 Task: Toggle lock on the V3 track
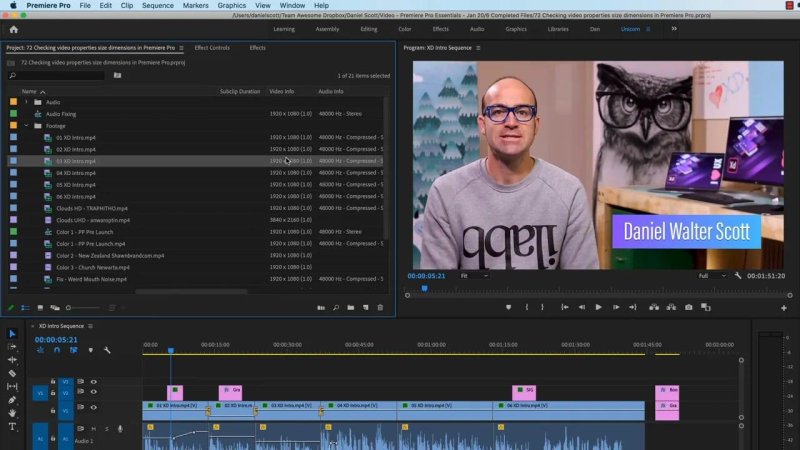coord(53,382)
